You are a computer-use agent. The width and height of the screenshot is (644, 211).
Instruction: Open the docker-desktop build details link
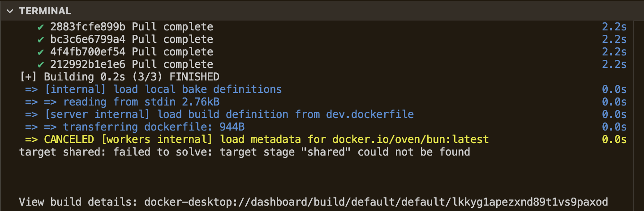pyautogui.click(x=376, y=202)
